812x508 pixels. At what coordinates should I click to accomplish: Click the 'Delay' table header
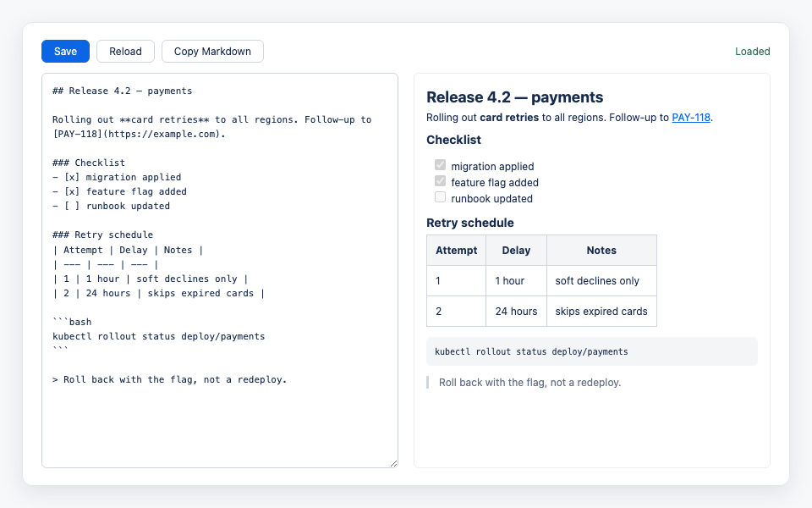tap(516, 251)
